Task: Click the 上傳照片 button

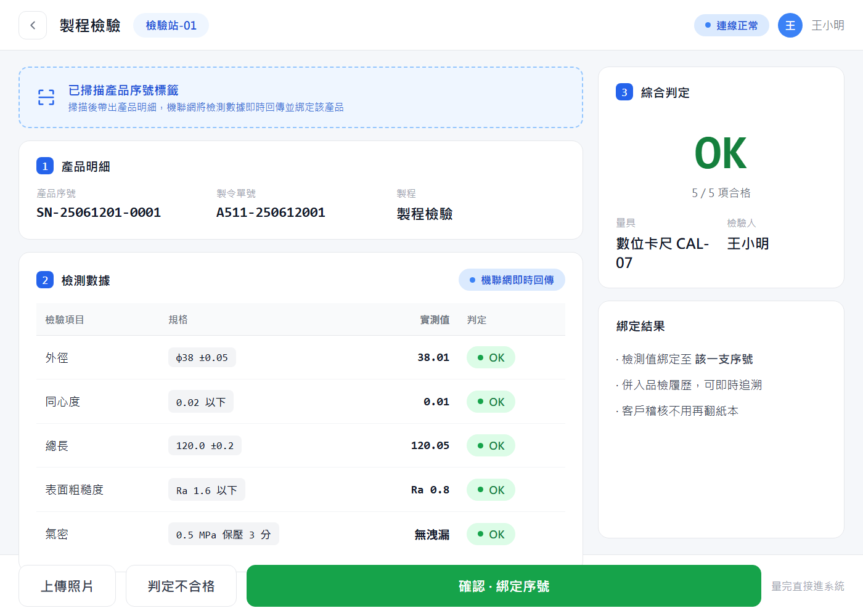Action: [x=67, y=586]
